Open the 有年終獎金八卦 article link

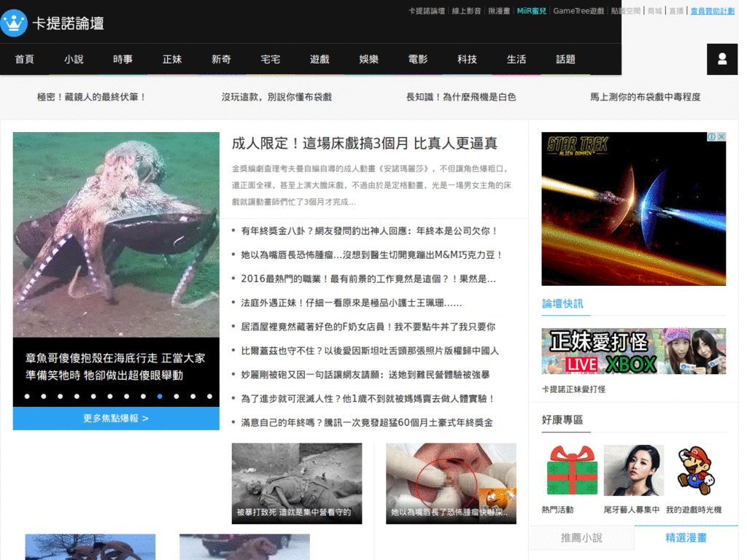pos(370,231)
